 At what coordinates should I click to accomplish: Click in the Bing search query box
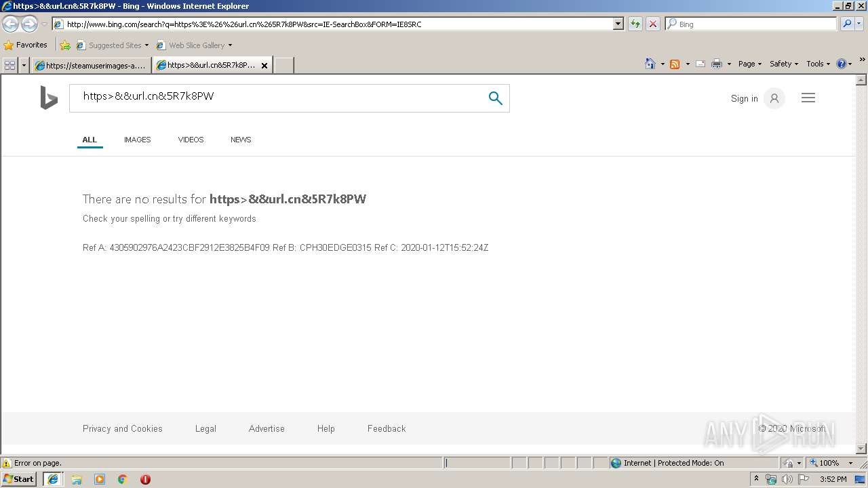[x=278, y=98]
